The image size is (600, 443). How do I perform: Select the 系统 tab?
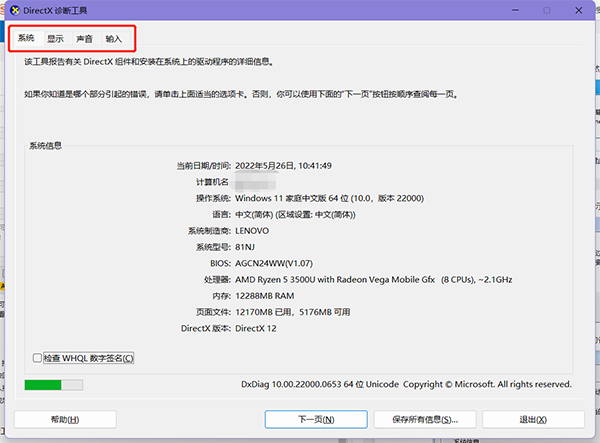pos(26,38)
